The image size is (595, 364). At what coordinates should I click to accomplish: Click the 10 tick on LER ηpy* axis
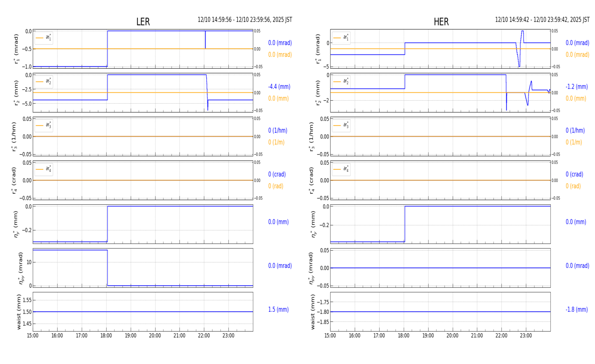pyautogui.click(x=29, y=262)
